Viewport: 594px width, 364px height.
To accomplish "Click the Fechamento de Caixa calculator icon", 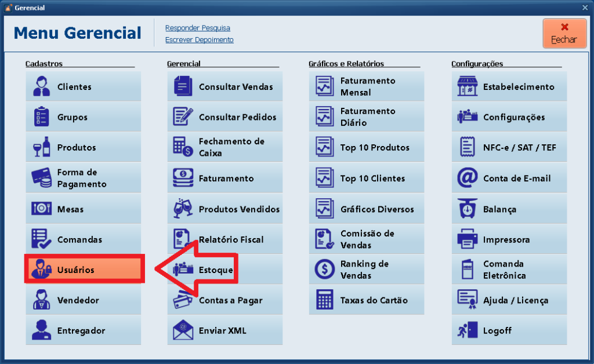I will 183,148.
